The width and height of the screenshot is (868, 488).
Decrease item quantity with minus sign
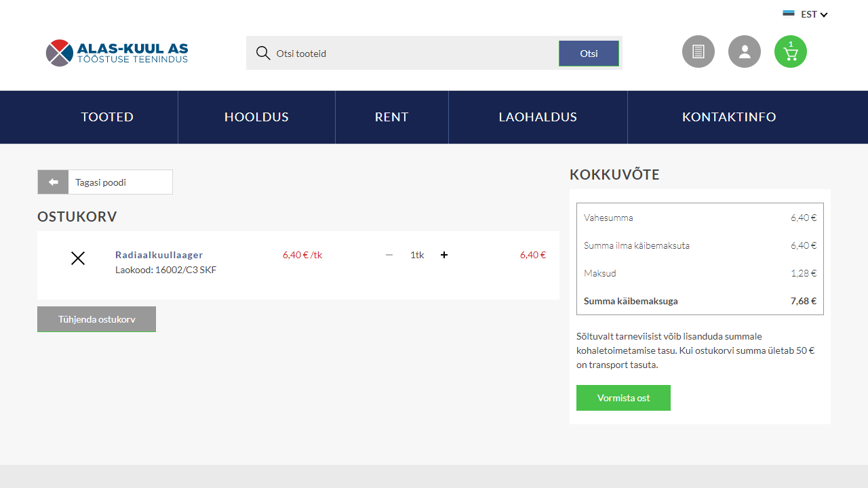point(389,255)
